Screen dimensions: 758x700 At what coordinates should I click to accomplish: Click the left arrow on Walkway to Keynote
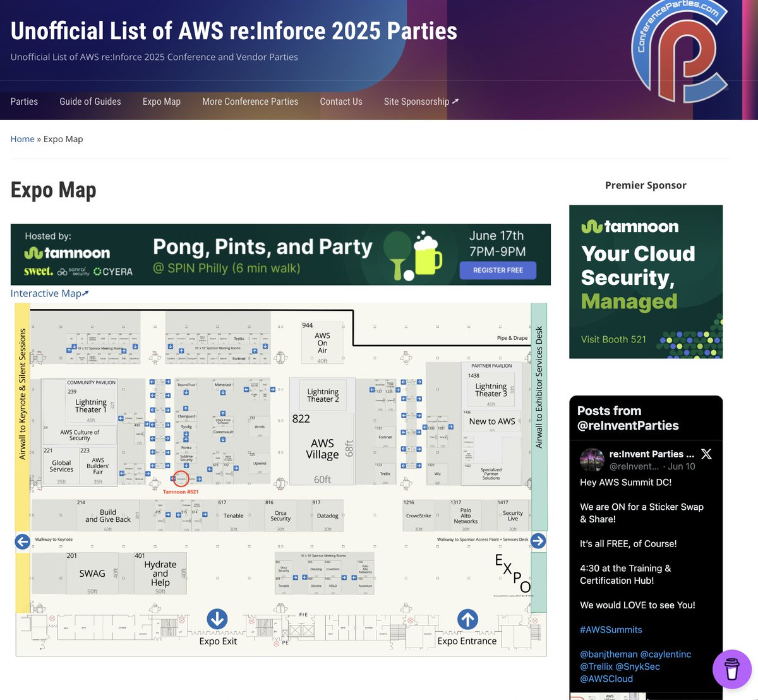tap(22, 541)
